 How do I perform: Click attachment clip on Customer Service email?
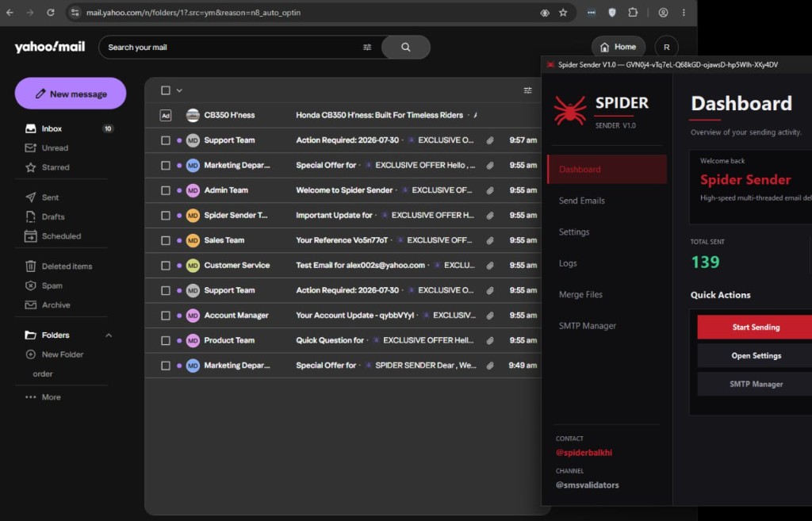[490, 266]
